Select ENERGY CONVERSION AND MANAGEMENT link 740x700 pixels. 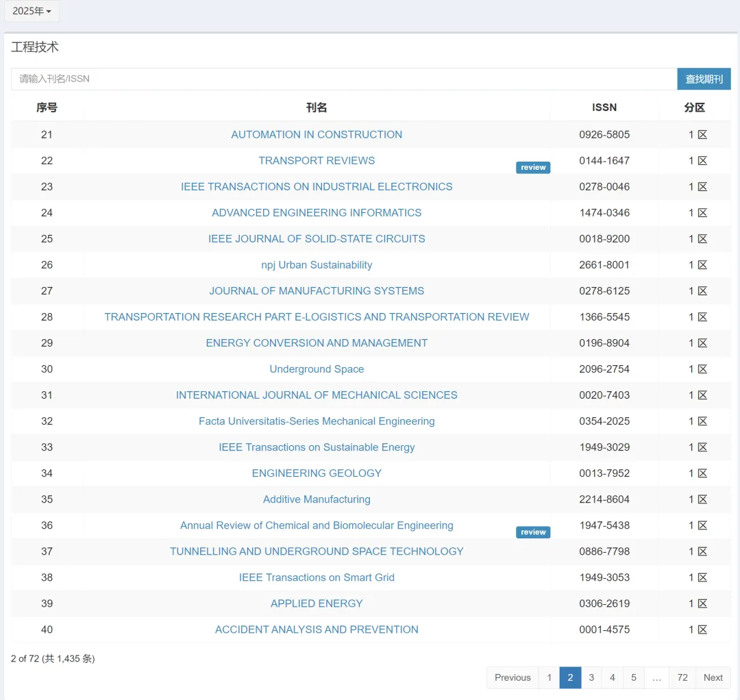317,343
